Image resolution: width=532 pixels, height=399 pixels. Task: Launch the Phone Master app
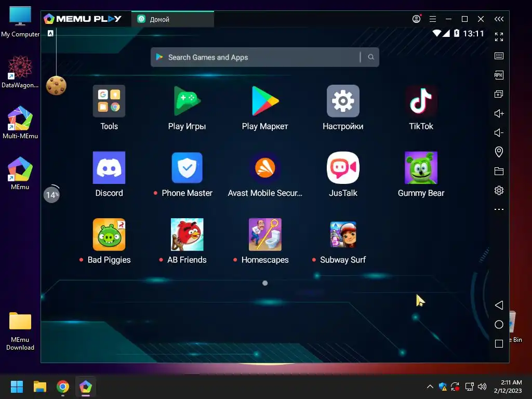(x=187, y=168)
